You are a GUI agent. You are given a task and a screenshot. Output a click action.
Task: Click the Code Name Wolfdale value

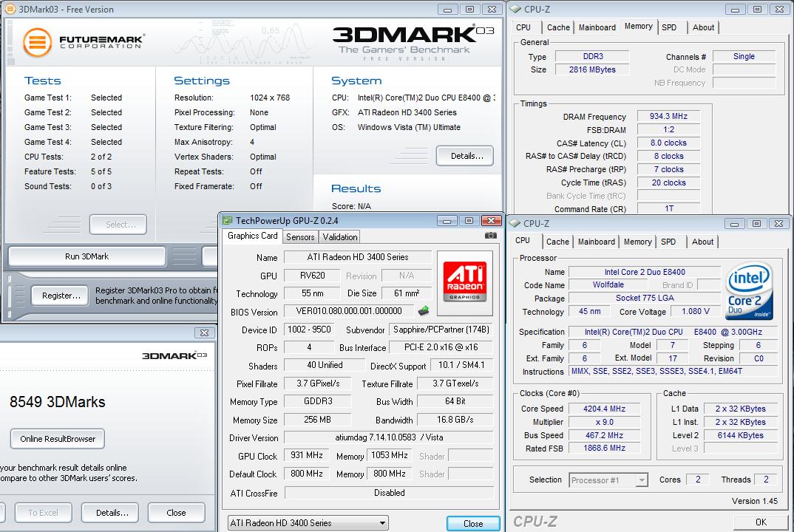tap(608, 284)
